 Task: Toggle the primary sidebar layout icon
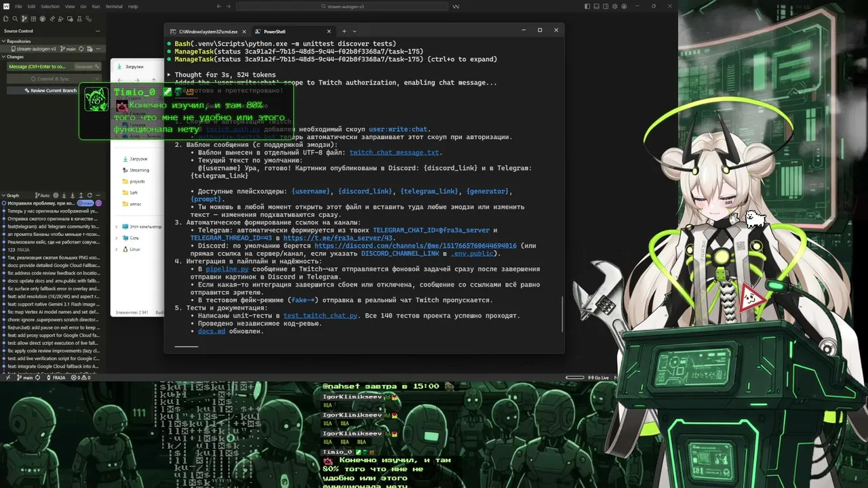[x=587, y=6]
